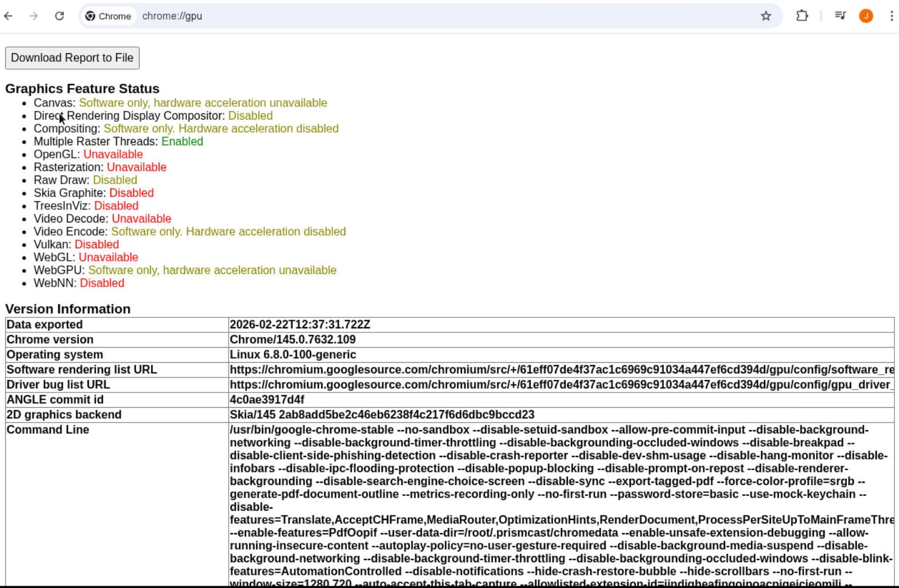Focus the address bar showing chrome://gpu

[400, 16]
